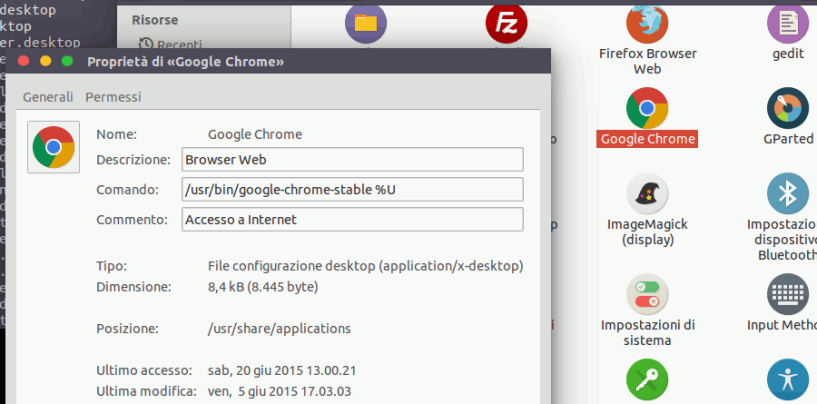Select the Input Method keyboard icon
817x404 pixels.
tap(788, 295)
